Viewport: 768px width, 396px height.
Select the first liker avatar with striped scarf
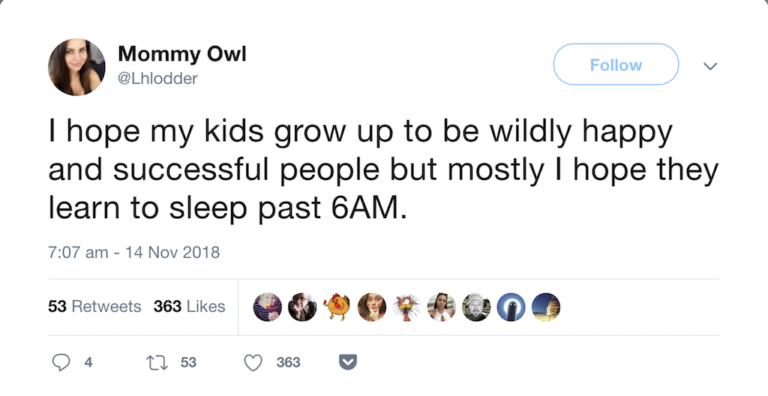point(267,307)
